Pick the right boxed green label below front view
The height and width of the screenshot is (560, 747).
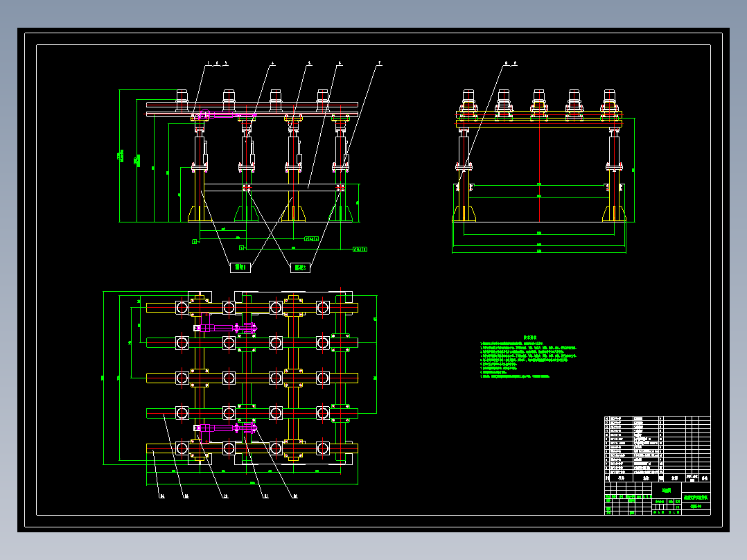tap(300, 268)
